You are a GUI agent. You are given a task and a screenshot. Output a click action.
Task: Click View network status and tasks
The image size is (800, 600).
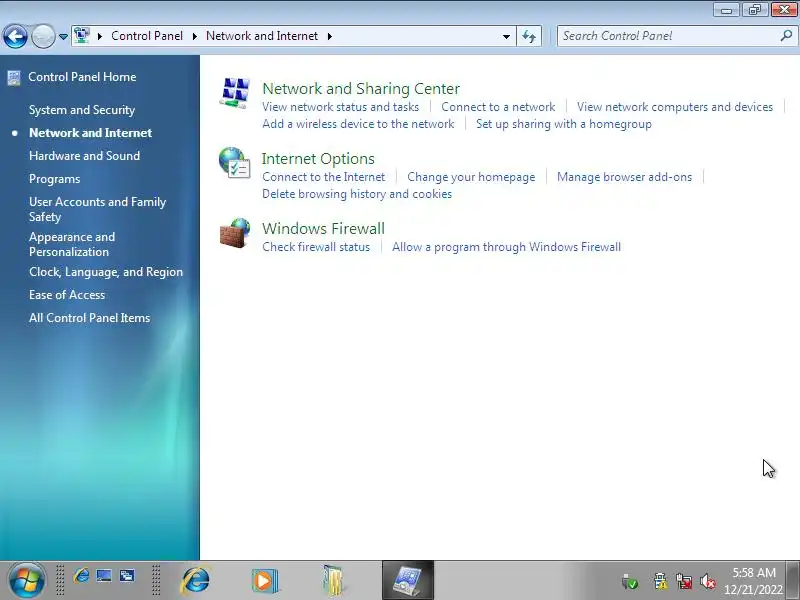pyautogui.click(x=340, y=107)
